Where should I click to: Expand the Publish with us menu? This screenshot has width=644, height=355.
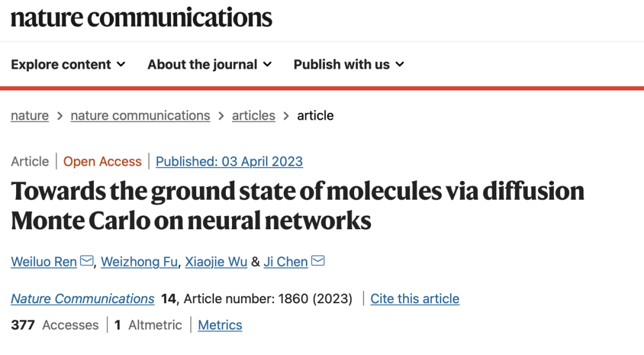click(349, 64)
